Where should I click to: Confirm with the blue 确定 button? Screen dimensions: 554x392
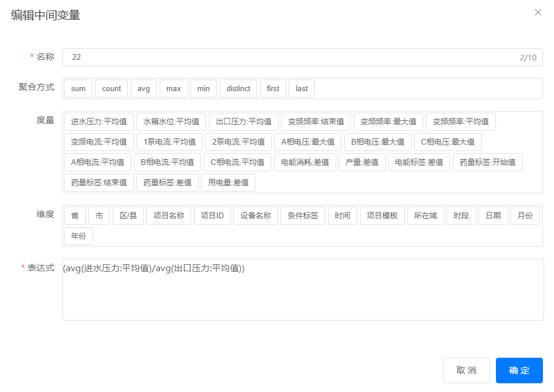(x=519, y=371)
